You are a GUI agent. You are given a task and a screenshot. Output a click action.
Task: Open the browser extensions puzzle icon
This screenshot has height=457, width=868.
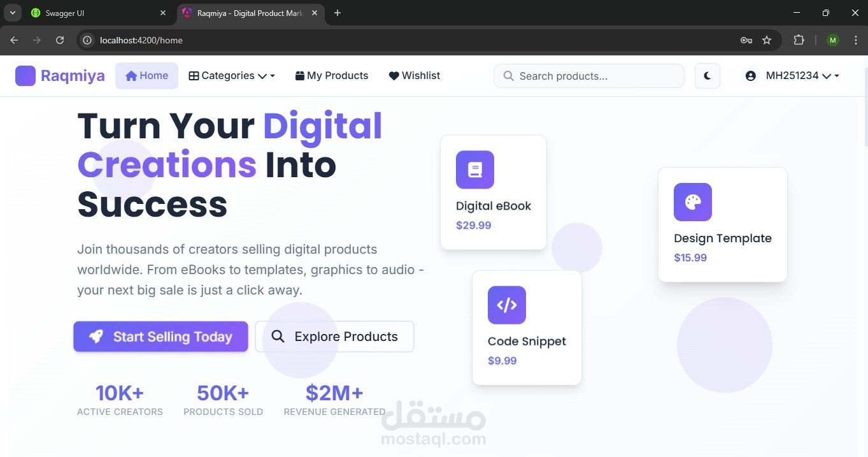(799, 40)
